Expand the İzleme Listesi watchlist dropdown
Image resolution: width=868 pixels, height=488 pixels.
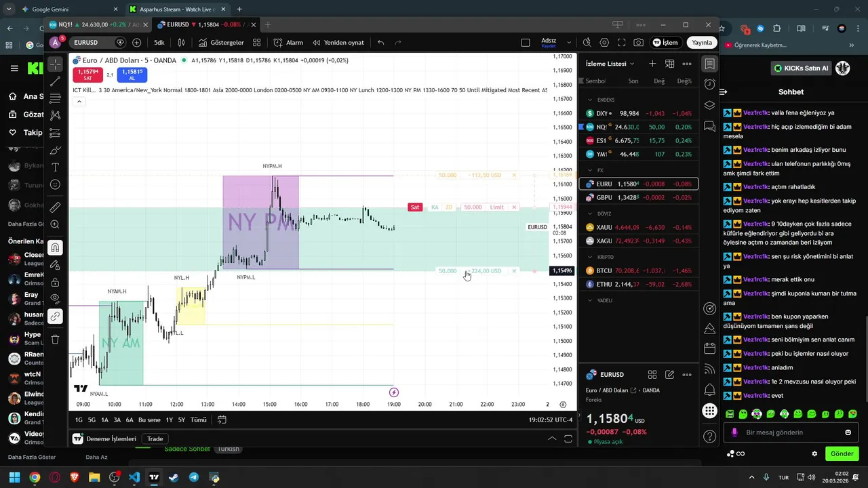click(610, 64)
